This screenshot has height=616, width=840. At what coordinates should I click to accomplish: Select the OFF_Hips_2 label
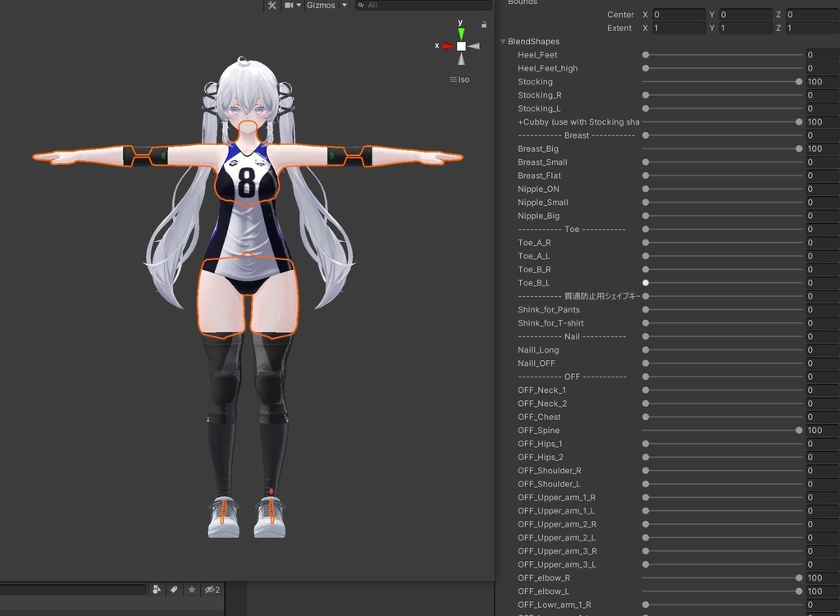(541, 457)
